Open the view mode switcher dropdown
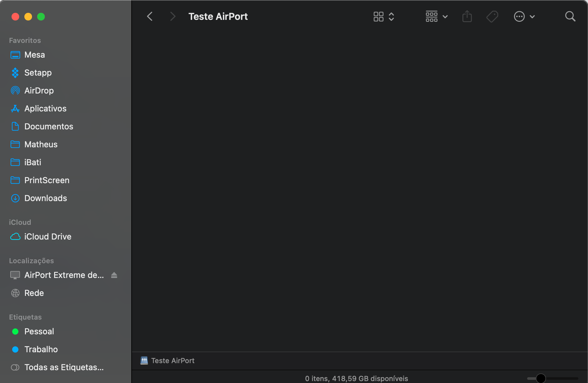Image resolution: width=588 pixels, height=383 pixels. tap(384, 16)
